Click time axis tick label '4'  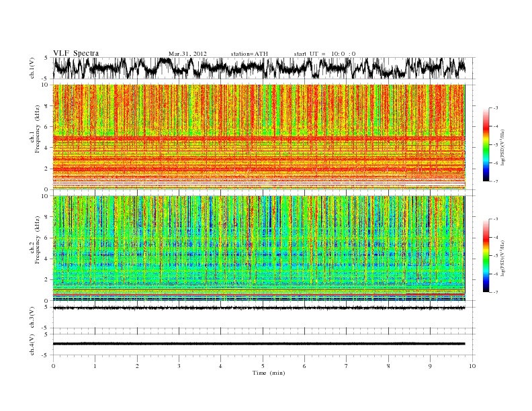coord(220,366)
